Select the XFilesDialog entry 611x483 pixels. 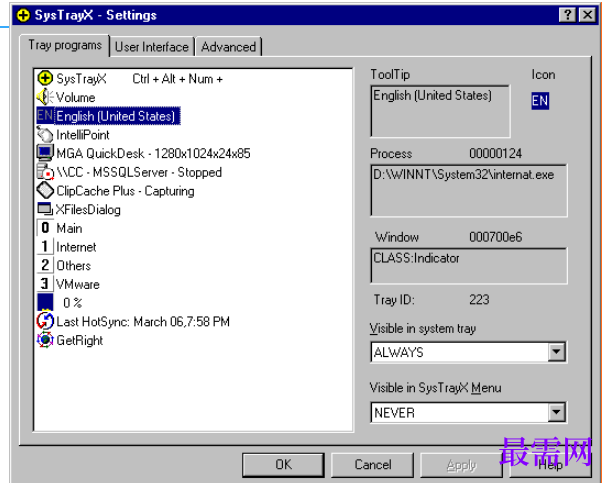tap(88, 210)
